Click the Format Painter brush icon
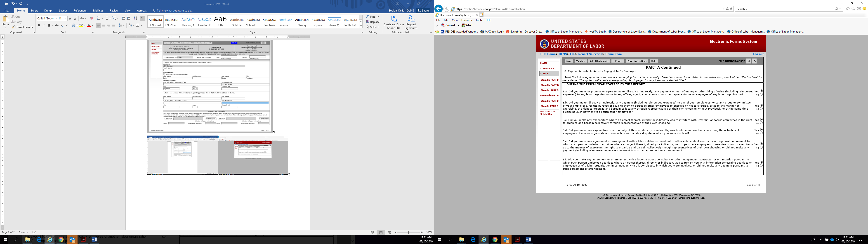The height and width of the screenshot is (244, 868). [x=13, y=27]
